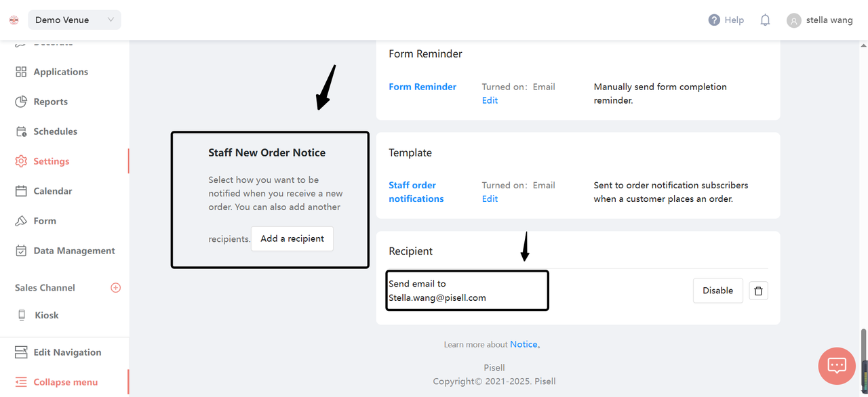The height and width of the screenshot is (397, 868).
Task: Add a sales channel with plus icon
Action: [x=115, y=288]
